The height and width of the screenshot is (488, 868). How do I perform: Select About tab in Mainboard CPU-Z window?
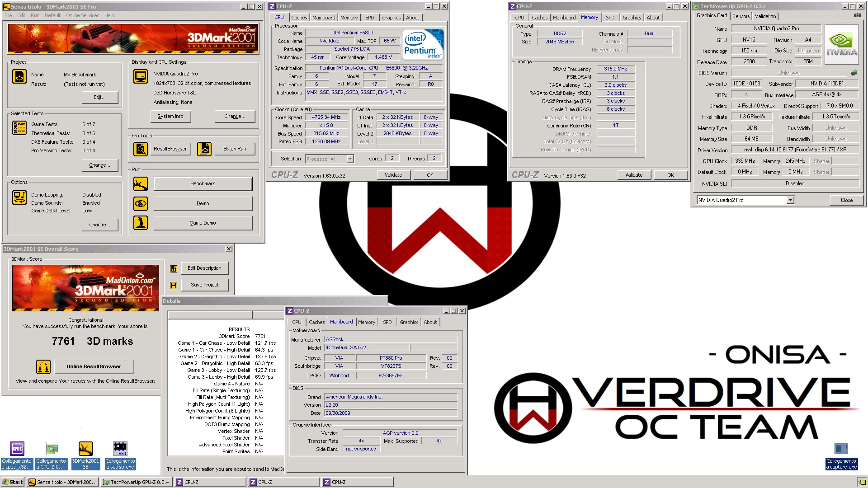(430, 322)
